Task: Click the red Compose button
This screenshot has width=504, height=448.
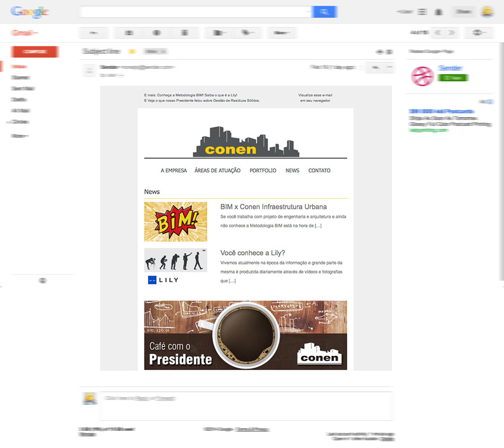Action: coord(35,52)
